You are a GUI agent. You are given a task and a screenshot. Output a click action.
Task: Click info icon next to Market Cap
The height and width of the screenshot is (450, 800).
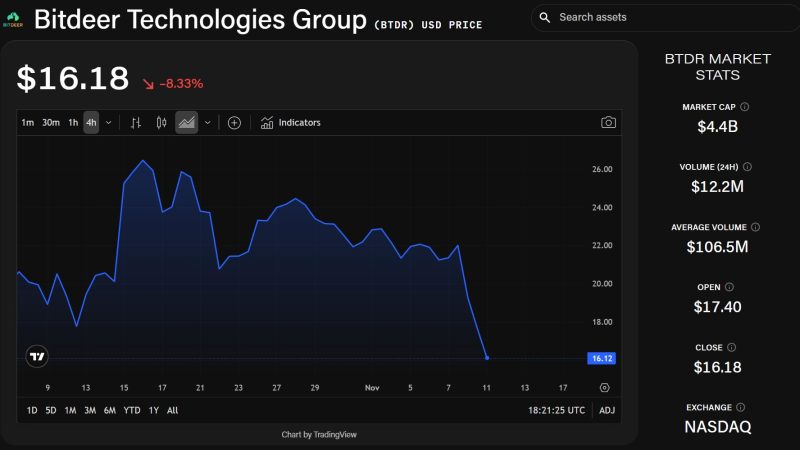tap(745, 106)
